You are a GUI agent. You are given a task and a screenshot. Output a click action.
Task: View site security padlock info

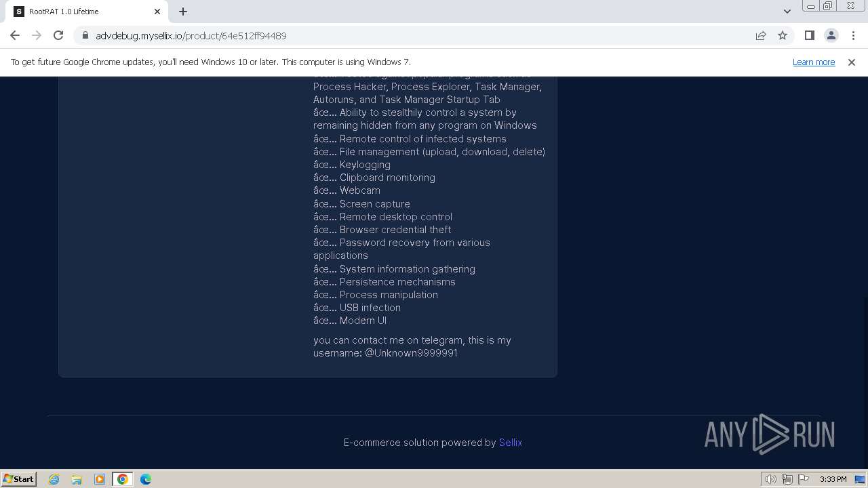[x=85, y=36]
